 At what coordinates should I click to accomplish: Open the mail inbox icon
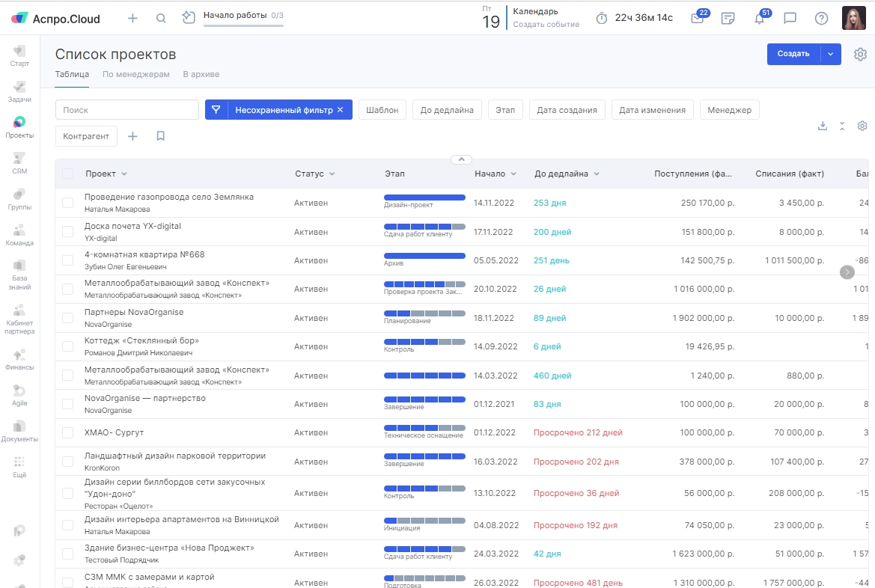coord(698,19)
